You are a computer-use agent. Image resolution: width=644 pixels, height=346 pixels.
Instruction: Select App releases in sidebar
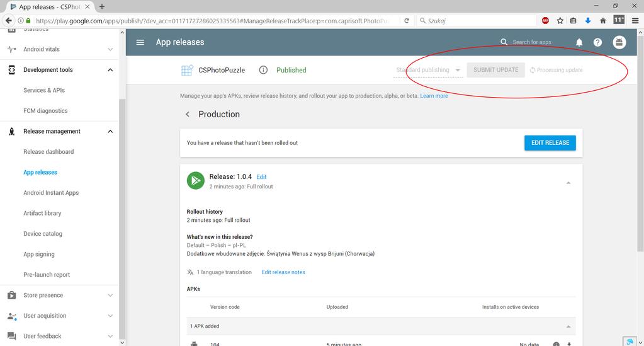click(x=40, y=173)
